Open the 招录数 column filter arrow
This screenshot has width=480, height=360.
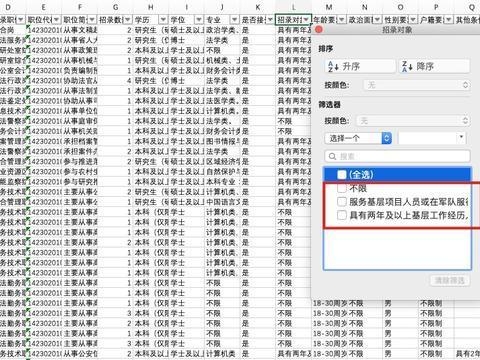pos(127,20)
